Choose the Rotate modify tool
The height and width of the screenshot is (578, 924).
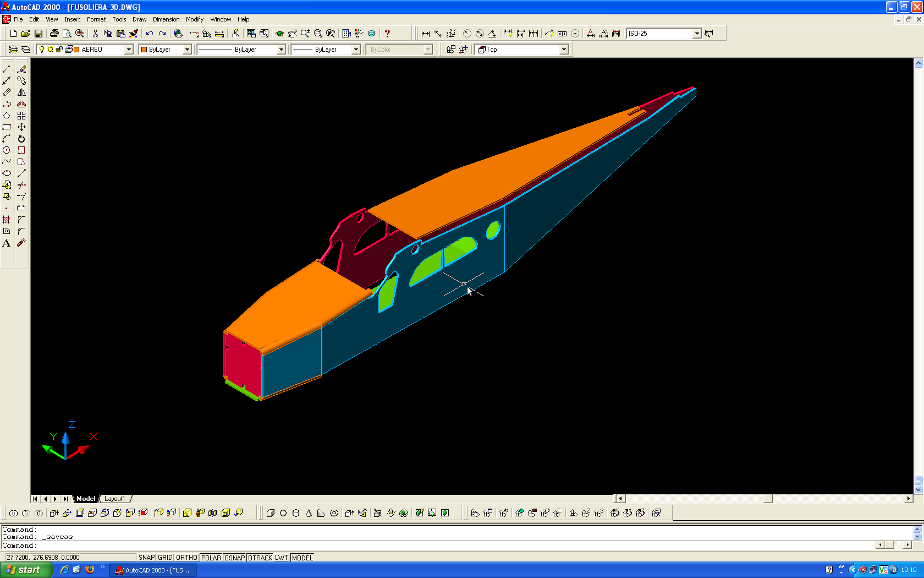coord(21,139)
